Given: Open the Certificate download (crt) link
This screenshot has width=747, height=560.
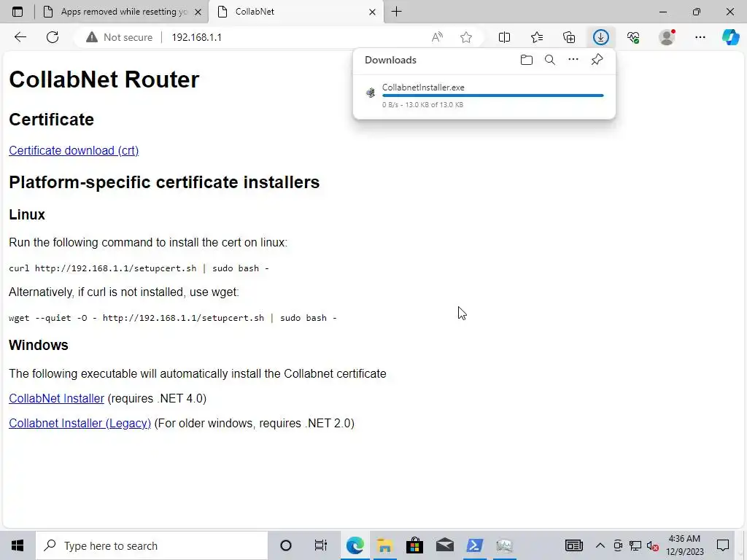Looking at the screenshot, I should point(74,150).
